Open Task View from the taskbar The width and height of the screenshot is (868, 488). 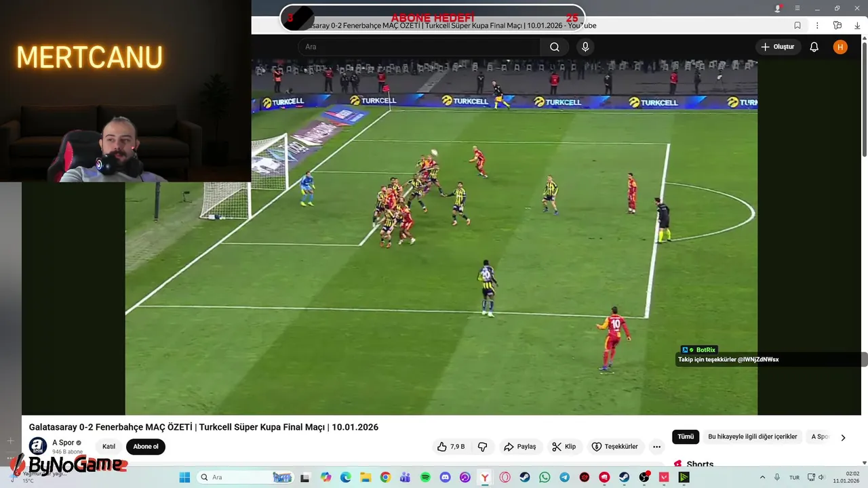coord(305,477)
